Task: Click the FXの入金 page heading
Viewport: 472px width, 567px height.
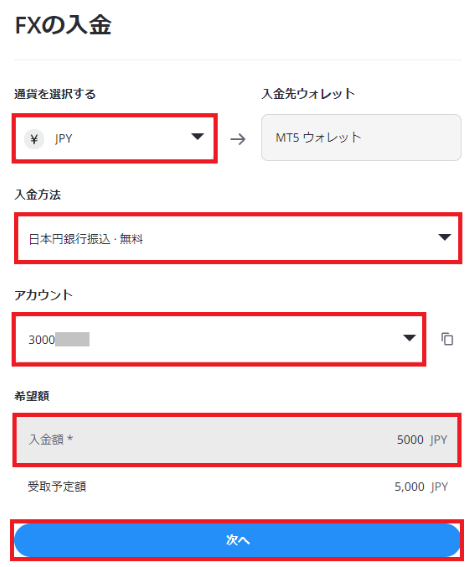Action: click(63, 25)
